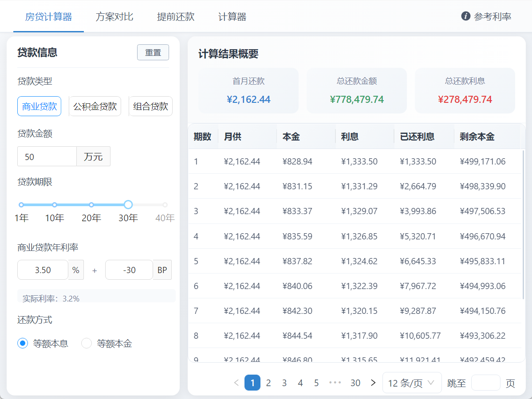Jump to last page 30

coord(355,383)
